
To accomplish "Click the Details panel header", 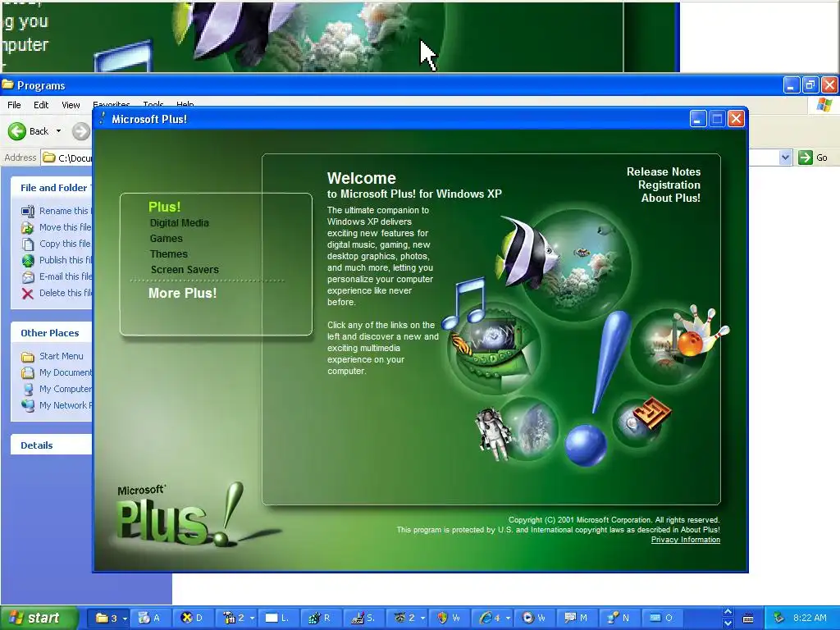I will pos(52,445).
